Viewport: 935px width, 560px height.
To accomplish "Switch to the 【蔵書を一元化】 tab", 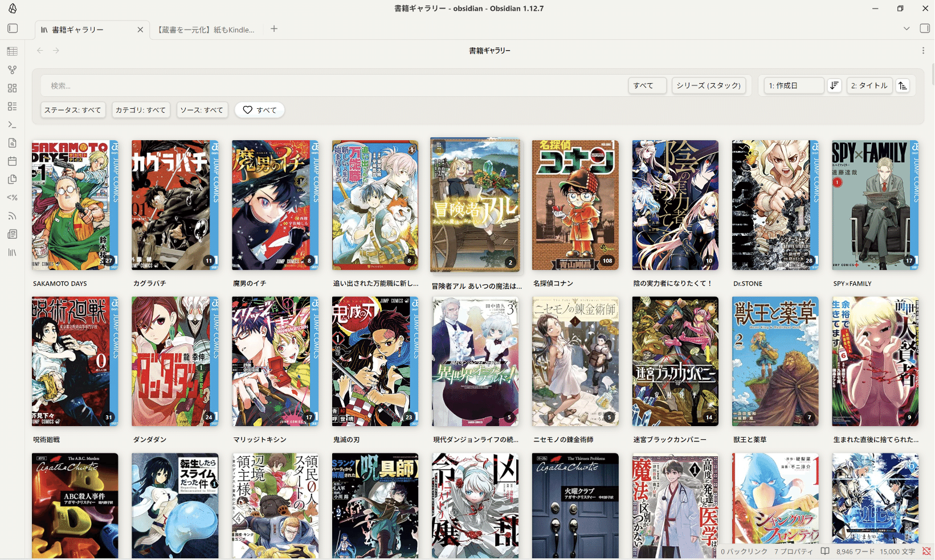I will pos(206,30).
